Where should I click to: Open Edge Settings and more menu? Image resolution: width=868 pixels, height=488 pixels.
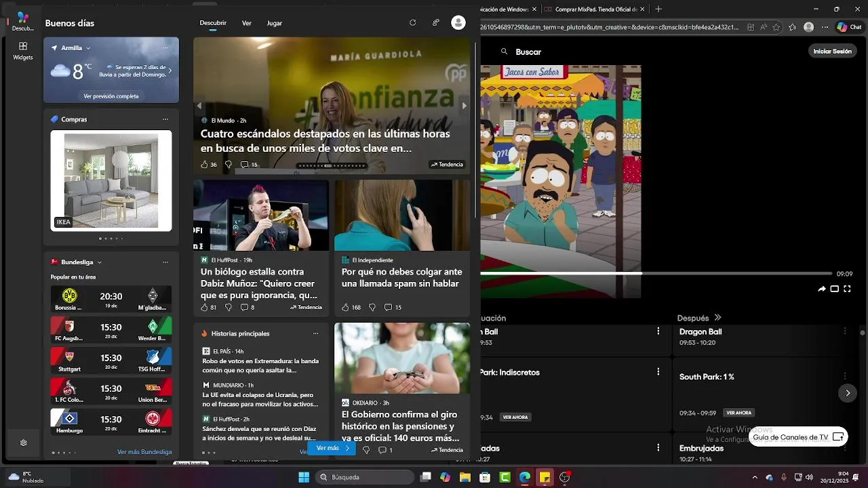[x=825, y=27]
